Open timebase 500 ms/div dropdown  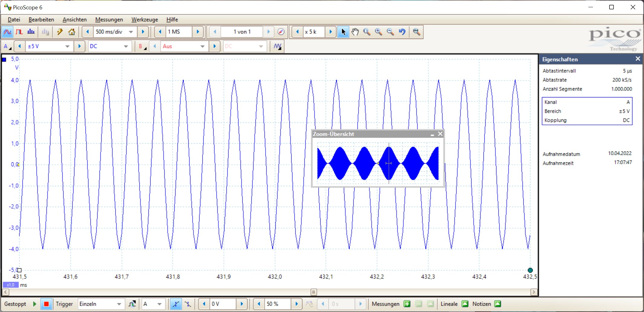click(131, 32)
